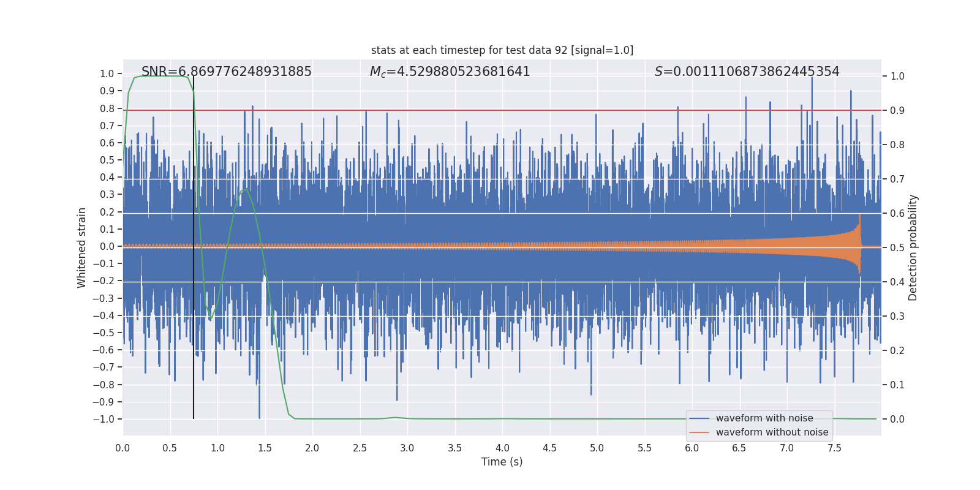This screenshot has width=980, height=490.
Task: Click the plot title mentioning test data 92
Action: pos(502,50)
